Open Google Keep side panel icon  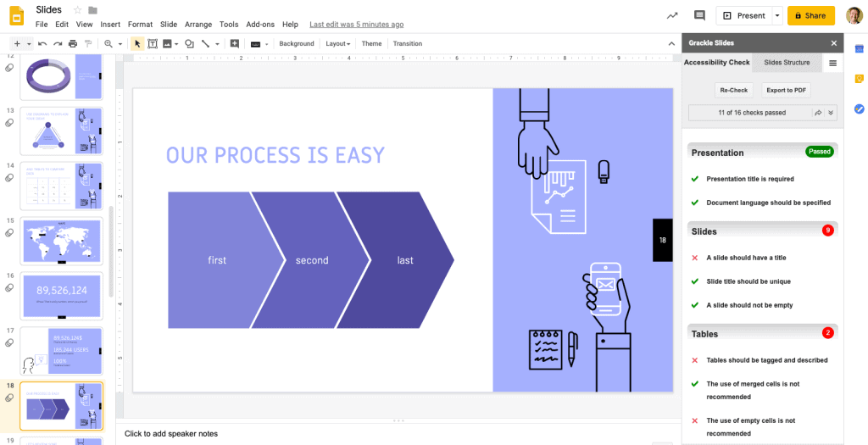(x=860, y=79)
